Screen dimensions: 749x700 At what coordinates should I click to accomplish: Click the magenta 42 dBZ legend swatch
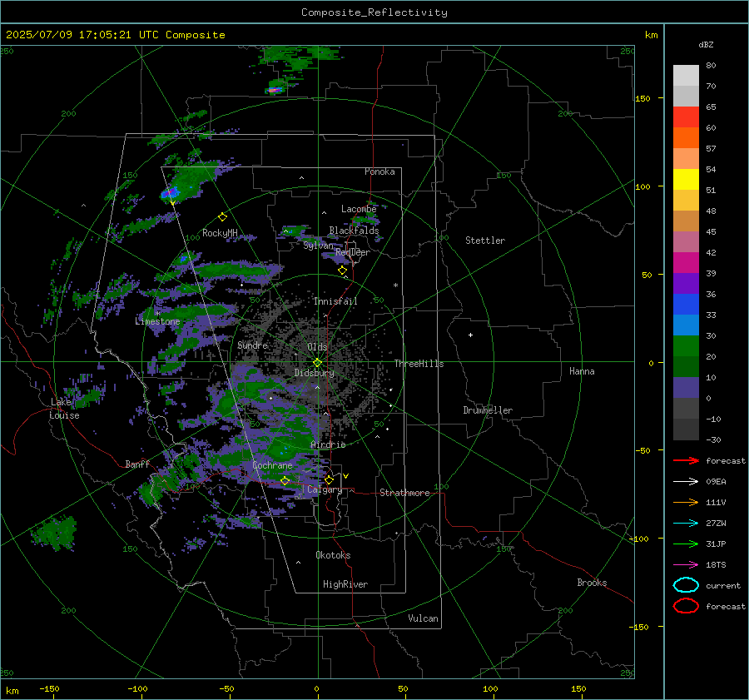[x=686, y=263]
